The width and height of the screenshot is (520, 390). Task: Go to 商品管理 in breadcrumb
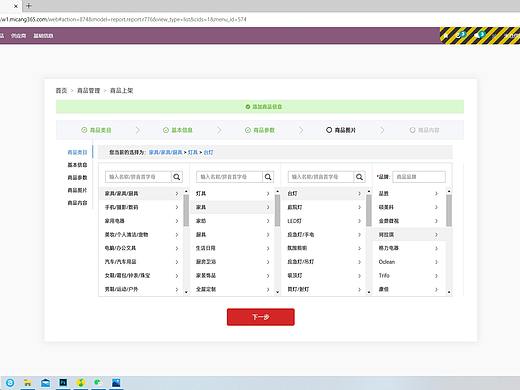[x=89, y=91]
